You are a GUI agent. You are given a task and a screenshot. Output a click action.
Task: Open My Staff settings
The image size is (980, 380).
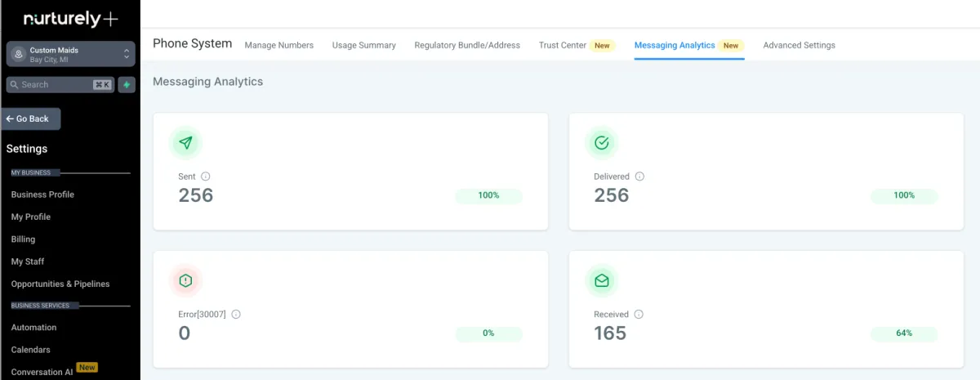click(28, 262)
